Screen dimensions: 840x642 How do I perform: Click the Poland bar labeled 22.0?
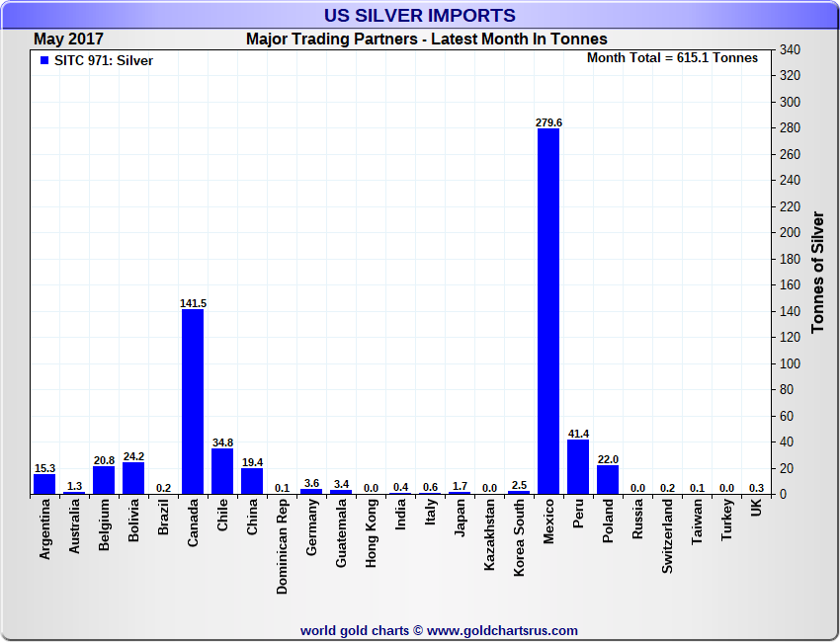[x=607, y=479]
